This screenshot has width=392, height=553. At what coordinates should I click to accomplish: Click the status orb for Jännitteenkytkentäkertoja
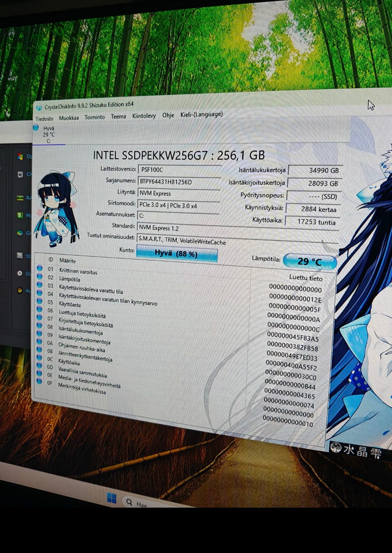tap(39, 349)
